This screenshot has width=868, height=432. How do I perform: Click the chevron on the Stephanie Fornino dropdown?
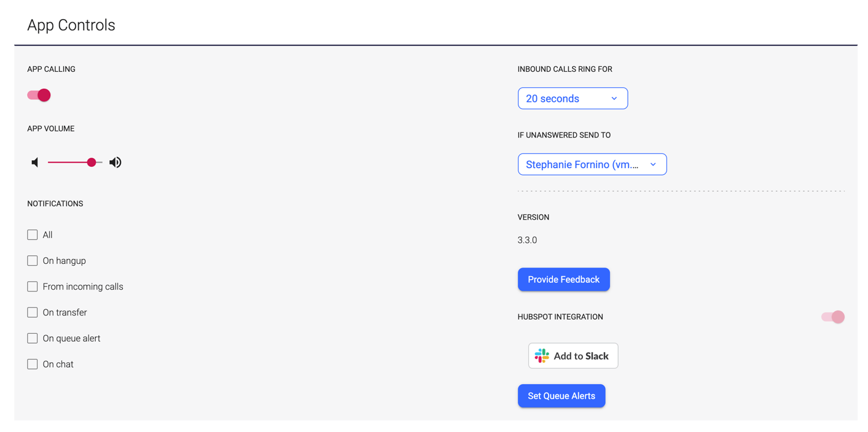[x=653, y=164]
